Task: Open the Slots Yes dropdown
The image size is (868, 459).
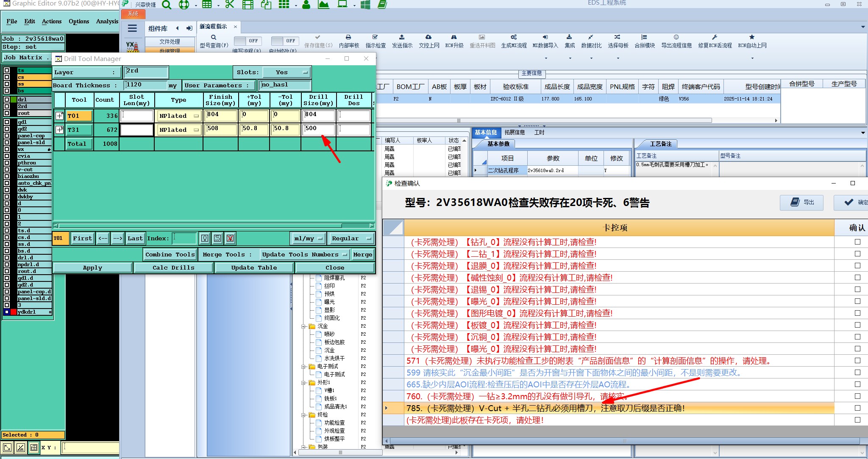Action: [x=287, y=72]
